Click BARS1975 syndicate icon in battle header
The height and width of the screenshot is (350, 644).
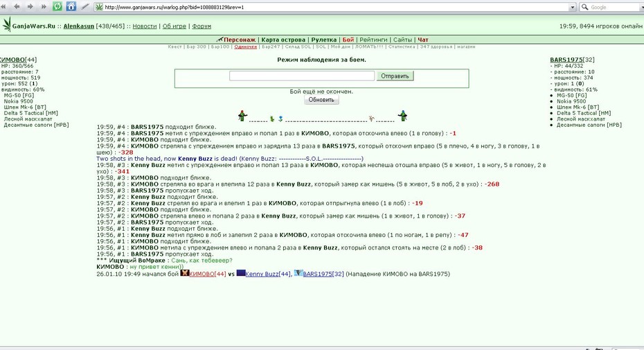click(298, 273)
